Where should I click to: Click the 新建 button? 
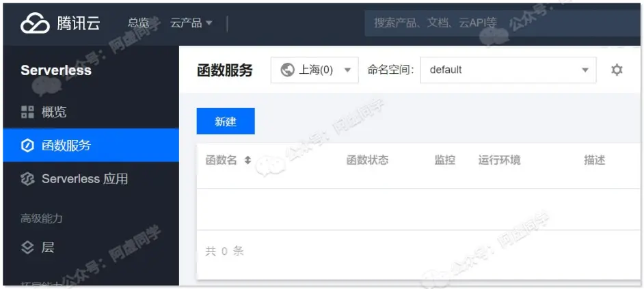click(226, 121)
